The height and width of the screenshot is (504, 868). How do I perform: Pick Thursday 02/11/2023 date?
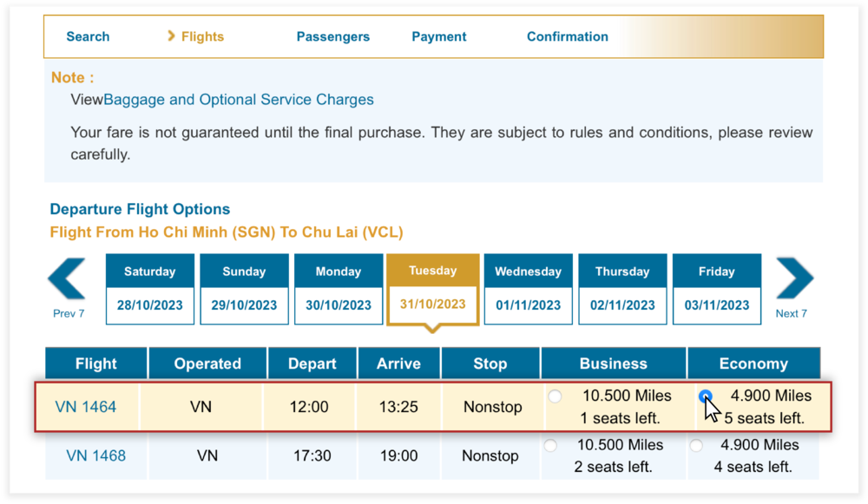[x=622, y=289]
